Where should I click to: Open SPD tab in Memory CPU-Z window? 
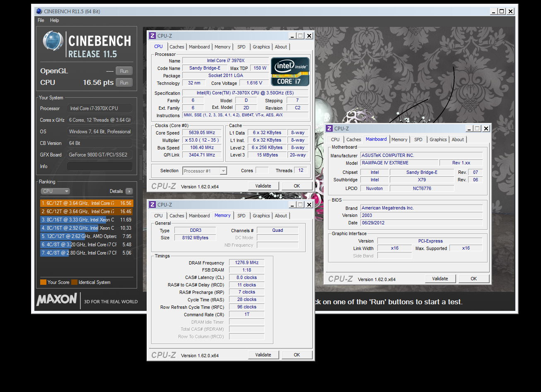[x=242, y=216]
